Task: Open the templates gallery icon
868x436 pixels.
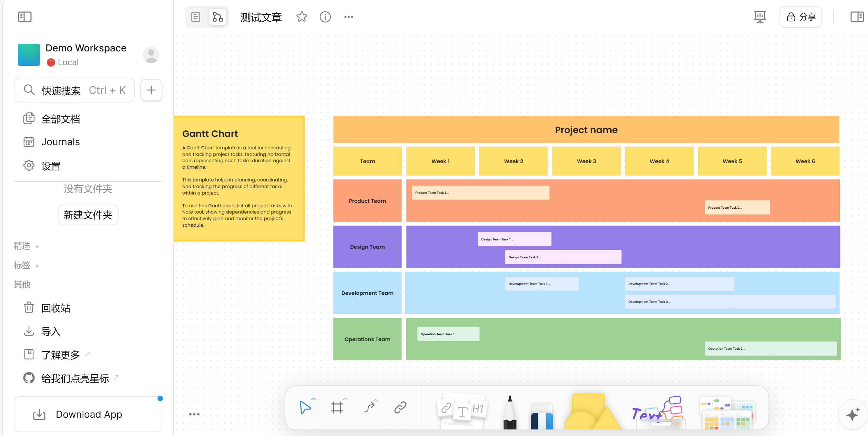Action: (x=727, y=413)
